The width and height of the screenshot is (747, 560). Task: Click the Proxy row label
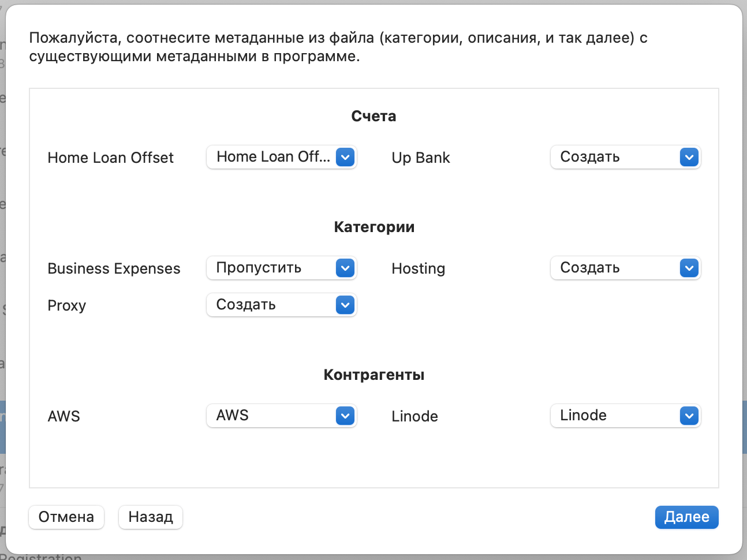click(66, 305)
